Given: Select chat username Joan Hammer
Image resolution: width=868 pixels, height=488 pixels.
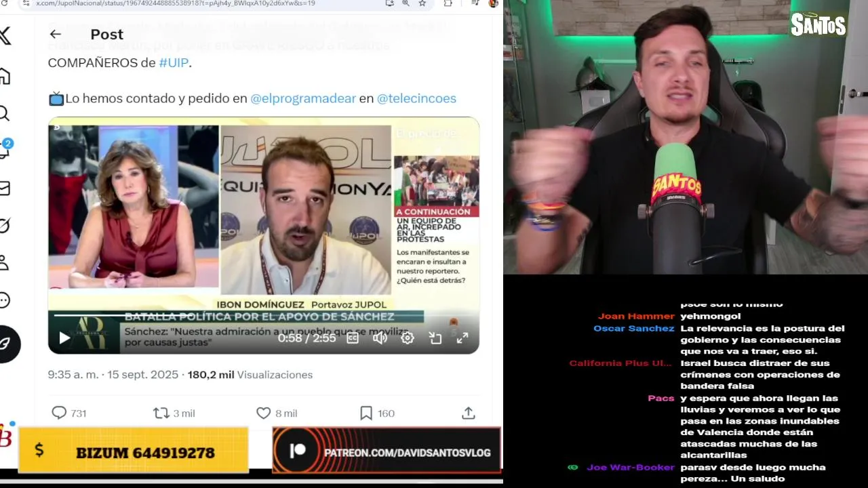Looking at the screenshot, I should pyautogui.click(x=636, y=317).
